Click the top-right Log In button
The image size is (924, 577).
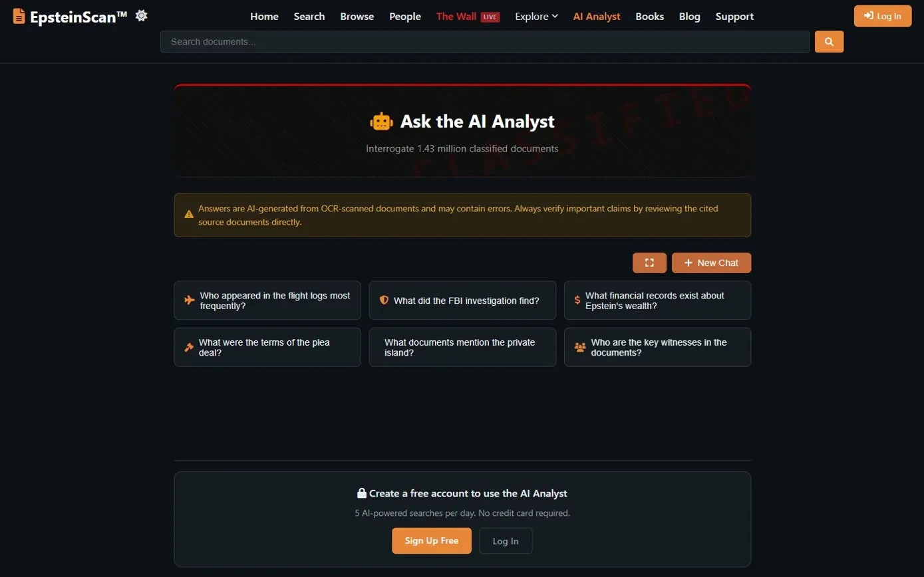[x=883, y=16]
